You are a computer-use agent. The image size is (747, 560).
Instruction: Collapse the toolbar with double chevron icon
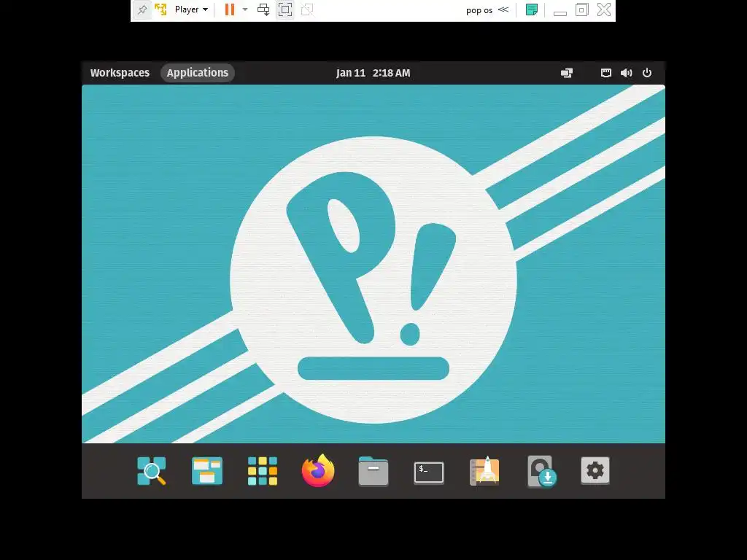point(503,9)
